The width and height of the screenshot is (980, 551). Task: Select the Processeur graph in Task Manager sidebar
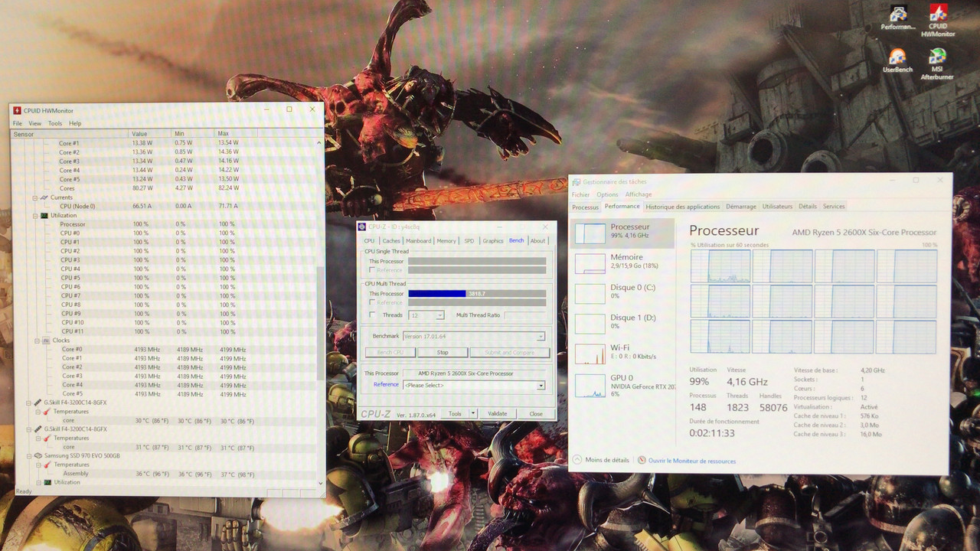(x=622, y=230)
